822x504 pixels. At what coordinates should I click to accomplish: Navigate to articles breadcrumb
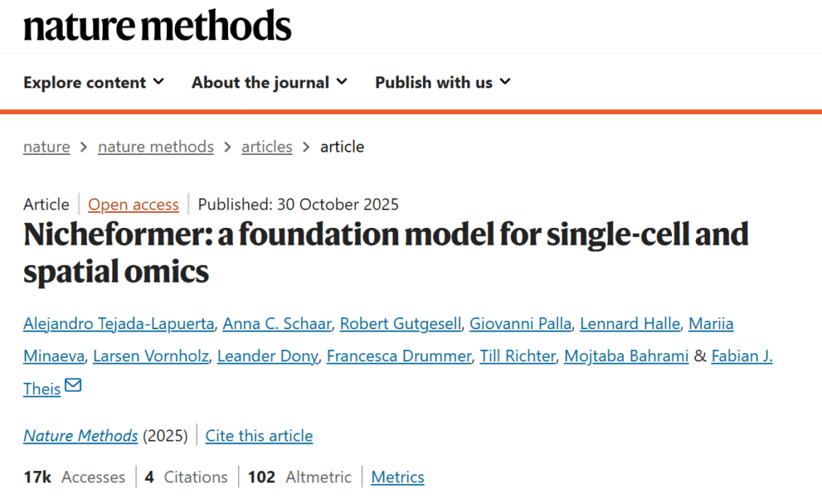(267, 147)
